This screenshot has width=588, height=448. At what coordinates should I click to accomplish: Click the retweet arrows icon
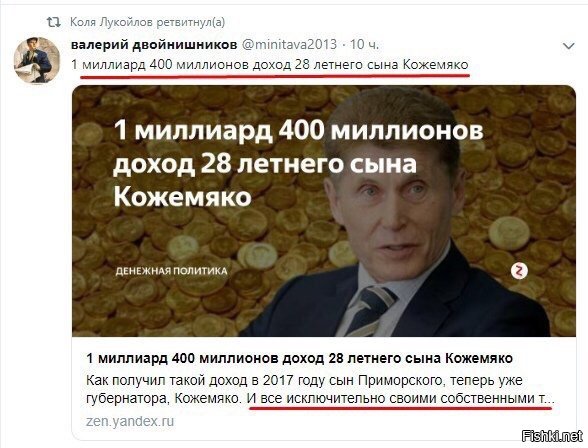coord(53,22)
